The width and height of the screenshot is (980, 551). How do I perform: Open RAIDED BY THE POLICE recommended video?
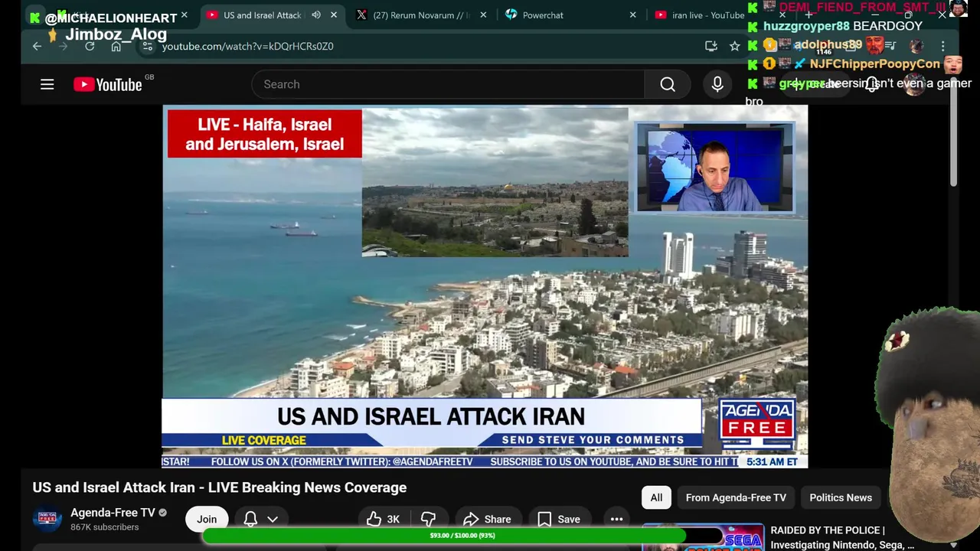click(842, 537)
